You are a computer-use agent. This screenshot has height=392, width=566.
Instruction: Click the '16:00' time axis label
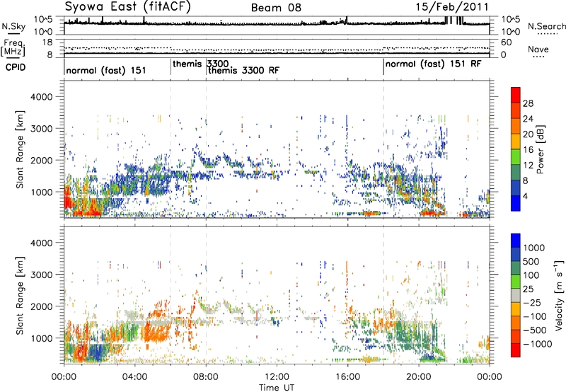tap(347, 377)
